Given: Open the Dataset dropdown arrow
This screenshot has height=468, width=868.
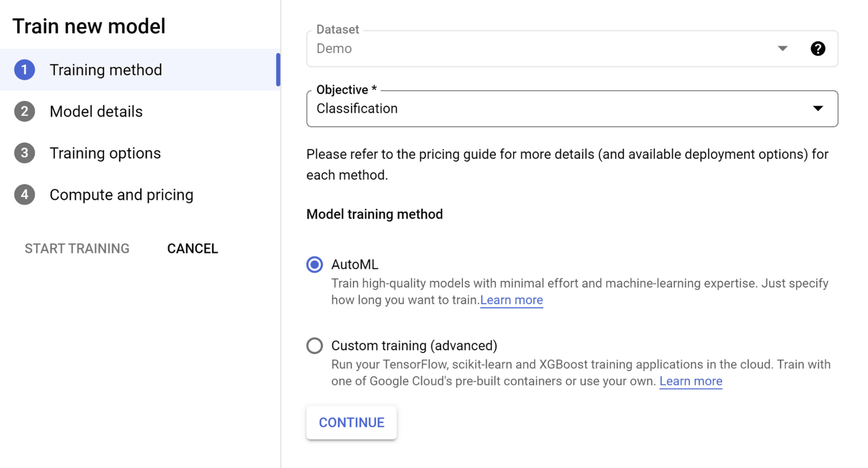Looking at the screenshot, I should tap(782, 49).
